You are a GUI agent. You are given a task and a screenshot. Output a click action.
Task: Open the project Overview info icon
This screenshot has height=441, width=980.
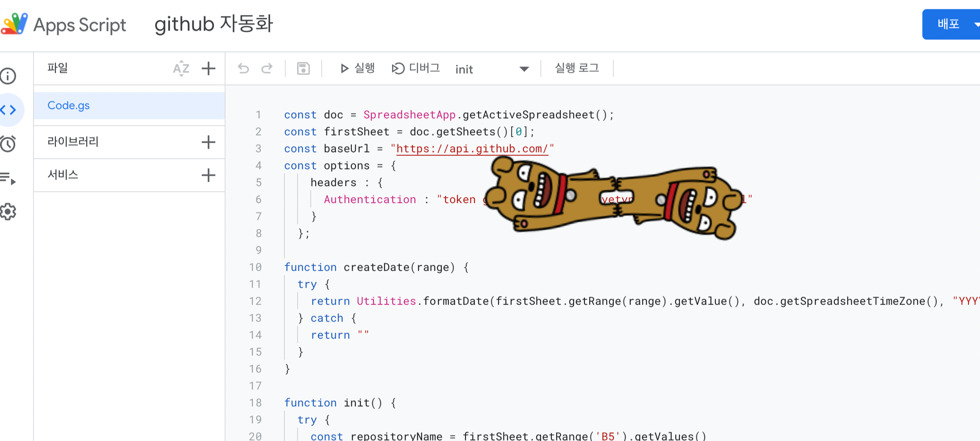coord(8,76)
